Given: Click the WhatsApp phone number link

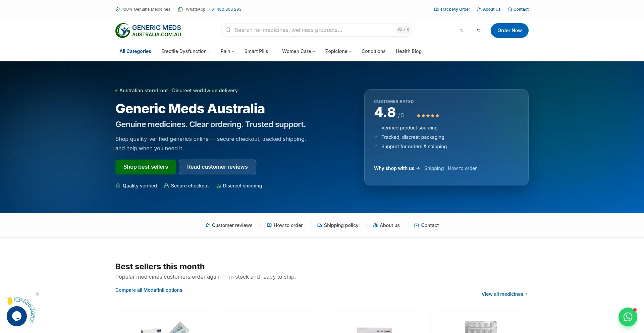Looking at the screenshot, I should pyautogui.click(x=225, y=9).
